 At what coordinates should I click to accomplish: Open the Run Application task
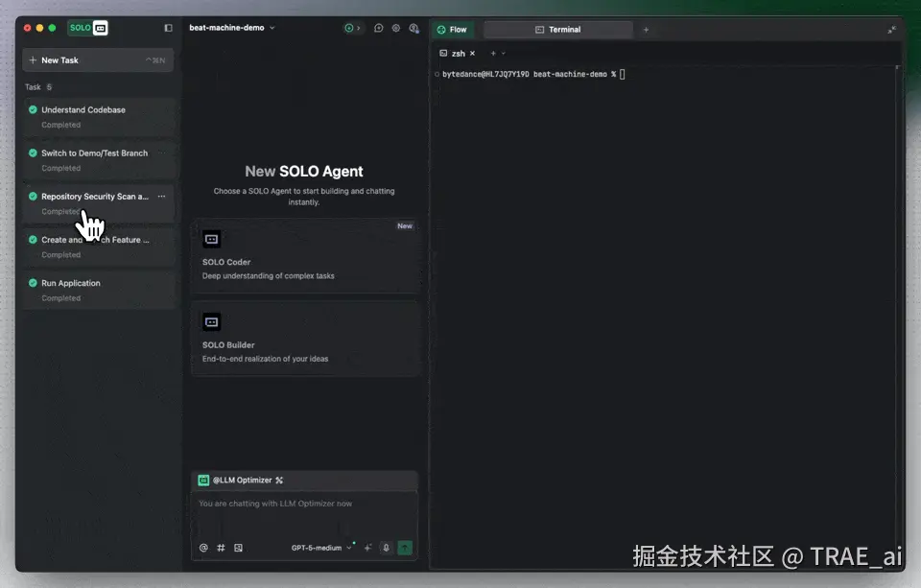[x=100, y=291]
